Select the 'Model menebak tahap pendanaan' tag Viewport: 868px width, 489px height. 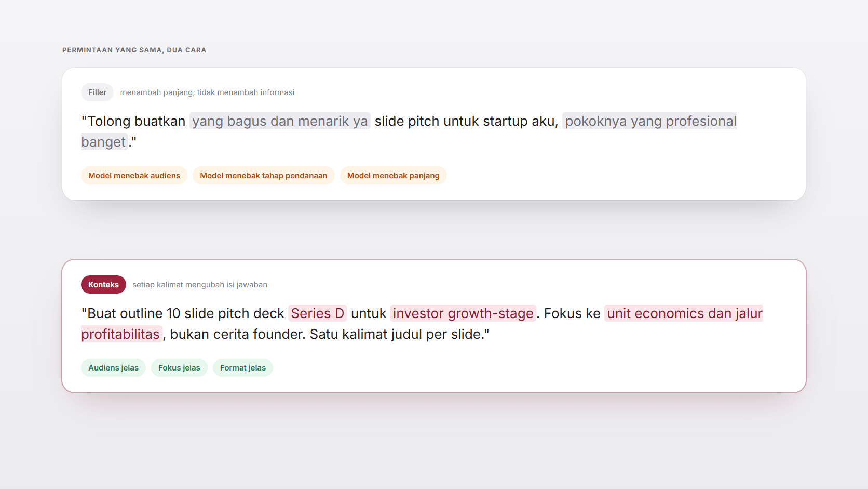pos(264,176)
